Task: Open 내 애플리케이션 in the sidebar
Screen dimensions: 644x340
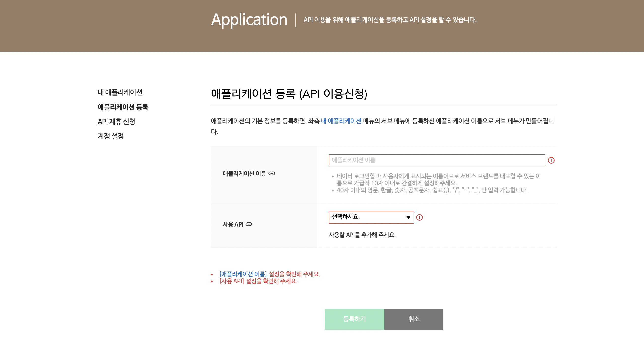Action: tap(120, 92)
